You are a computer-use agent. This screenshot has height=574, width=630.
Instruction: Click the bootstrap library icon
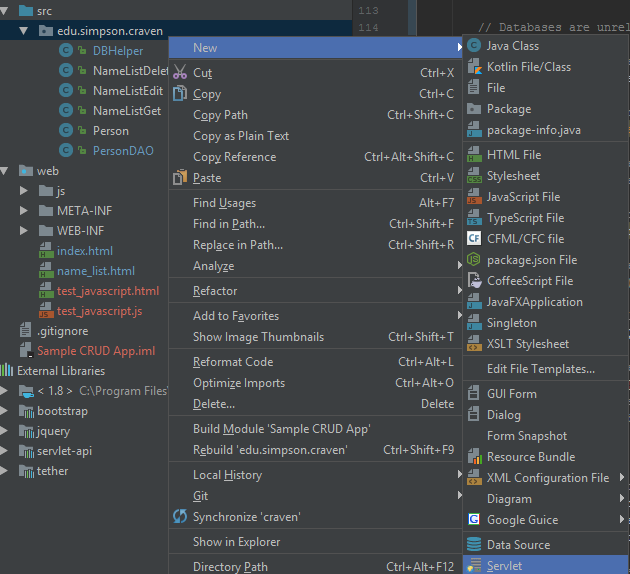click(x=27, y=411)
